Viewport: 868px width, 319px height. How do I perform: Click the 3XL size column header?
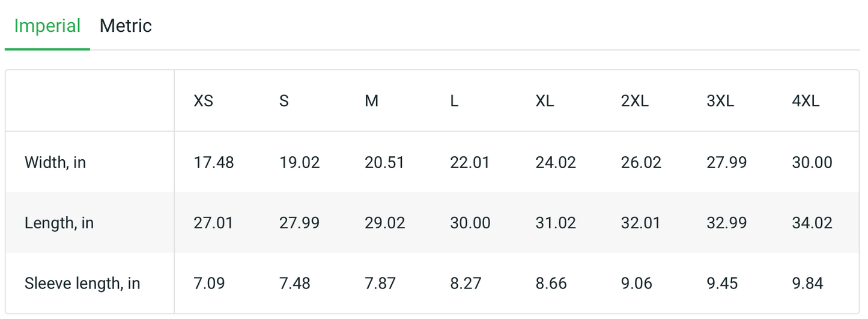[x=721, y=102]
